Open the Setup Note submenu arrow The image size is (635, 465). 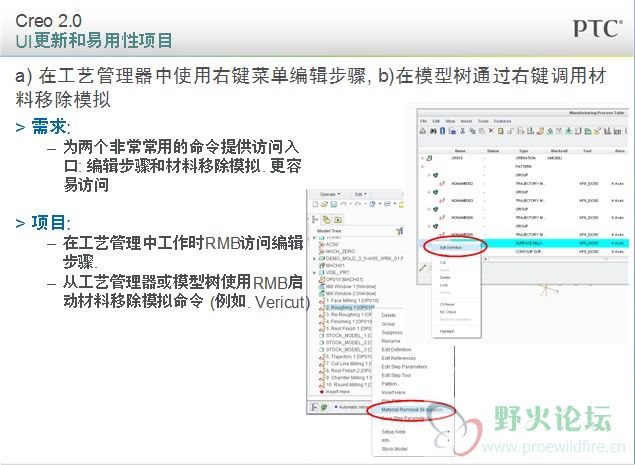point(449,432)
